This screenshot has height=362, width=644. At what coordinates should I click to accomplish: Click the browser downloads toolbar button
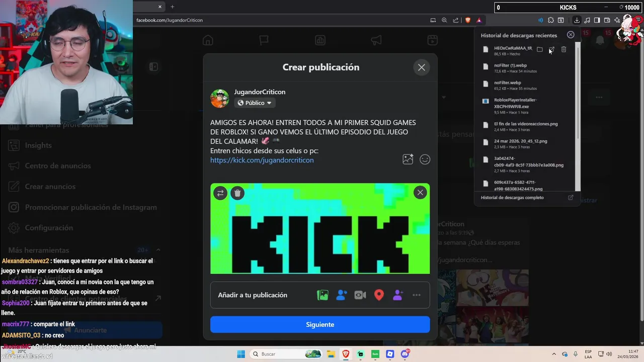(x=577, y=20)
